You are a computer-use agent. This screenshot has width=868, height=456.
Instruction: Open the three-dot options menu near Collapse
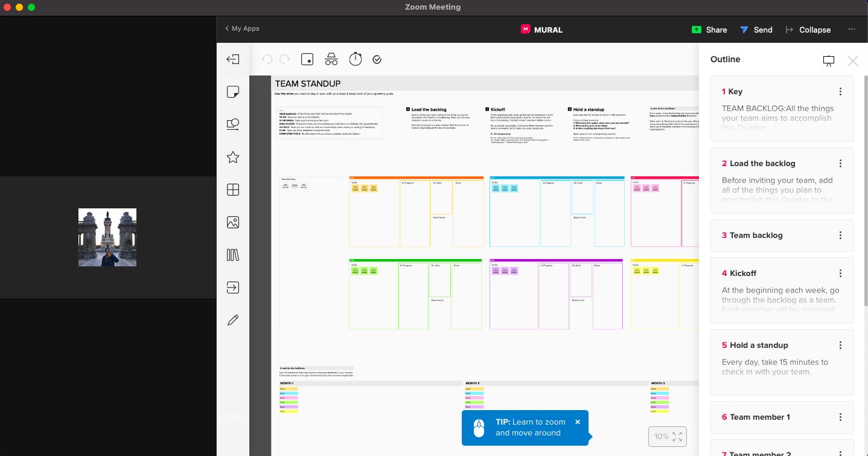pos(852,29)
